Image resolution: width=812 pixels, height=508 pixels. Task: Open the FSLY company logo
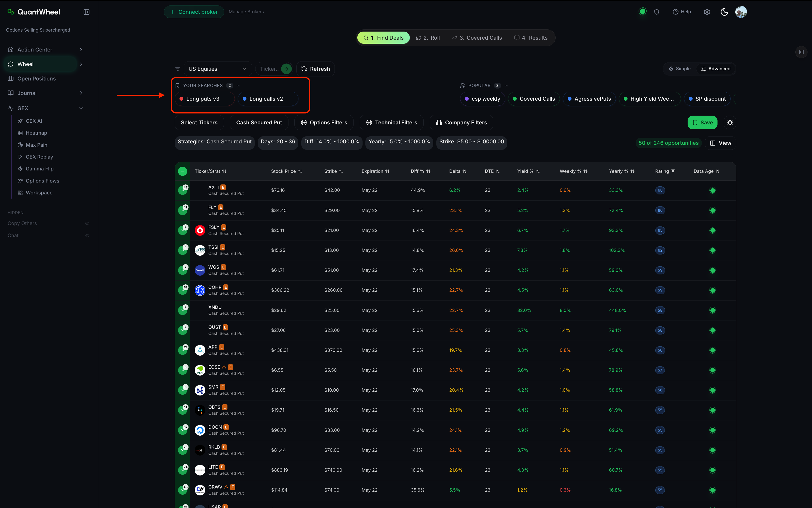pyautogui.click(x=200, y=230)
